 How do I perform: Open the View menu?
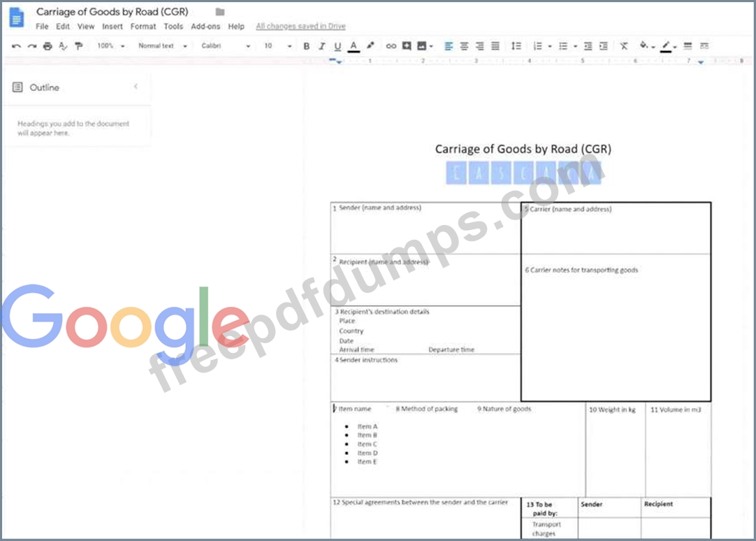86,26
